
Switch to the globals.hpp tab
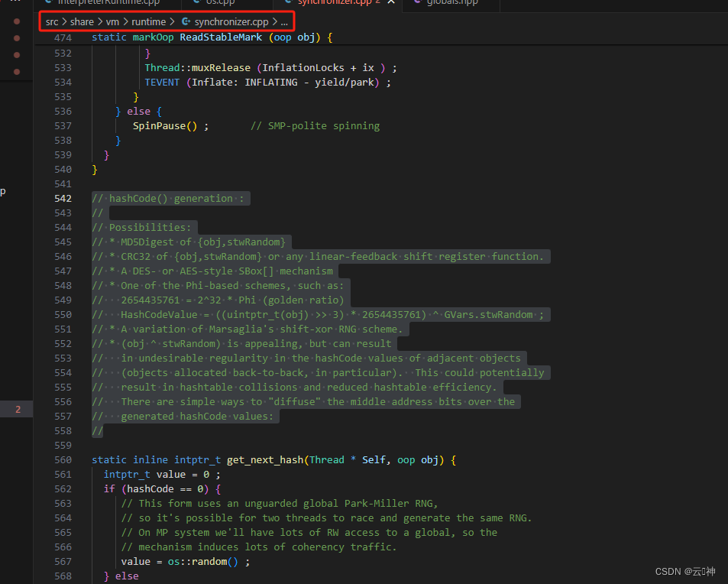pyautogui.click(x=452, y=2)
